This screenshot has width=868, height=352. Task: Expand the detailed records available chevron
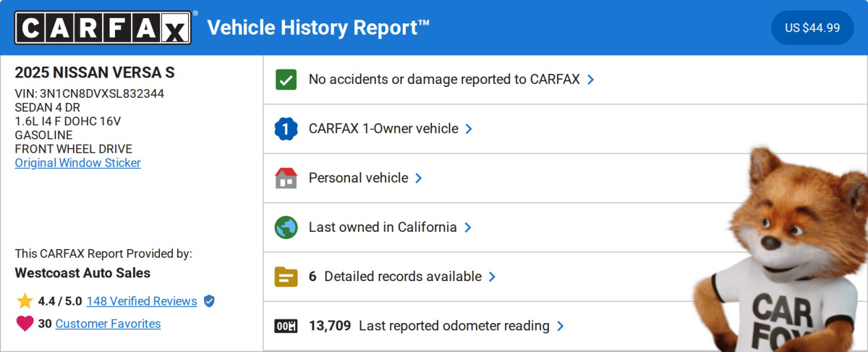[493, 277]
